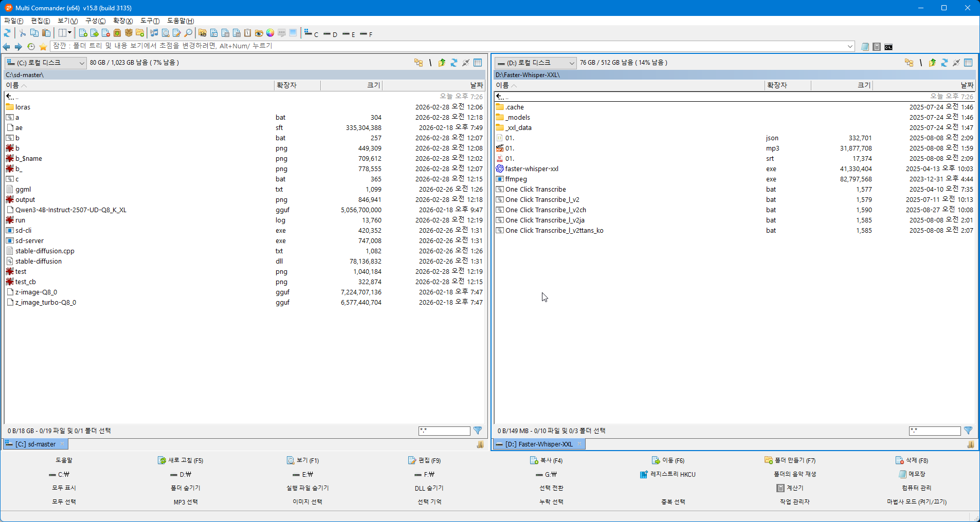The height and width of the screenshot is (522, 980).
Task: Click the 새로 고침 (F5) button
Action: coord(180,460)
